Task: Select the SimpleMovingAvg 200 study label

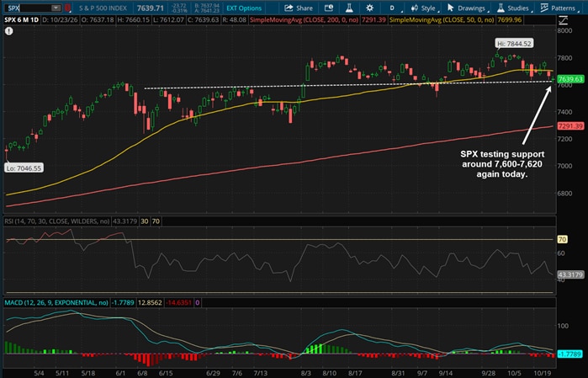Action: (305, 19)
